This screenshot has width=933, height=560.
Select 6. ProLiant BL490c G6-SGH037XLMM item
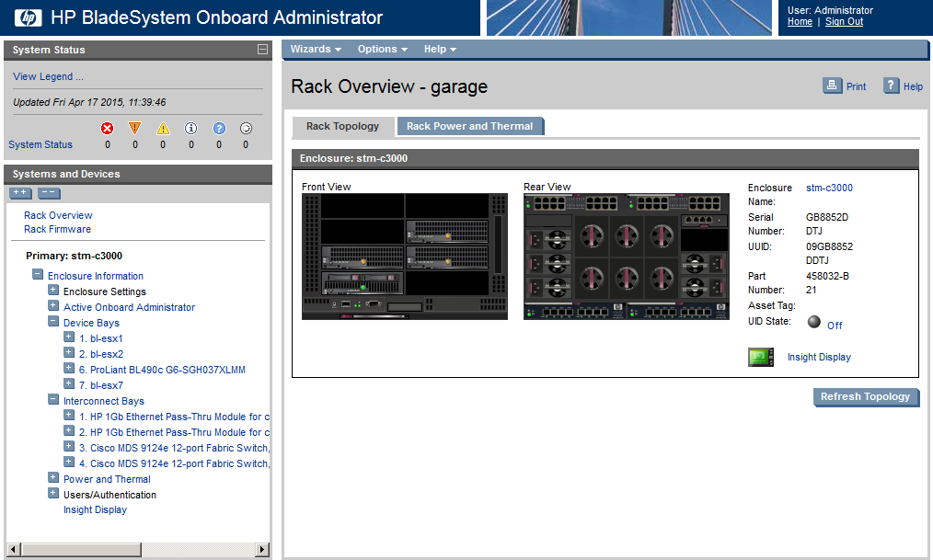[163, 370]
